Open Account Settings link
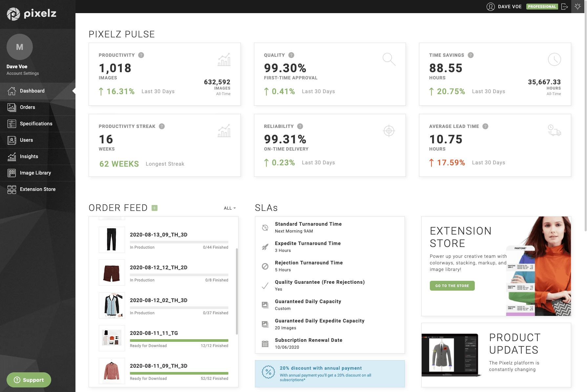 click(23, 73)
